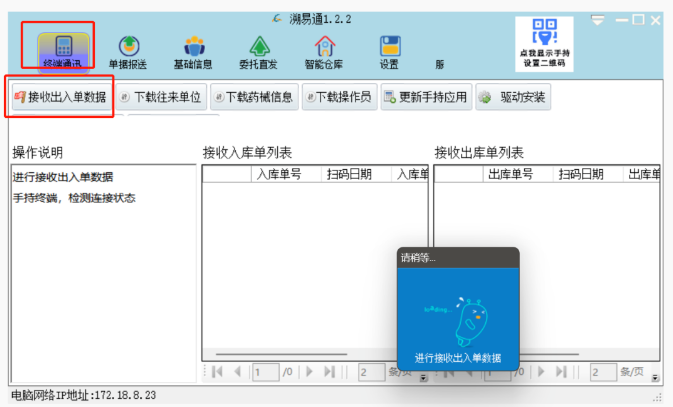Click outbound list rows-per-page field

pos(603,372)
